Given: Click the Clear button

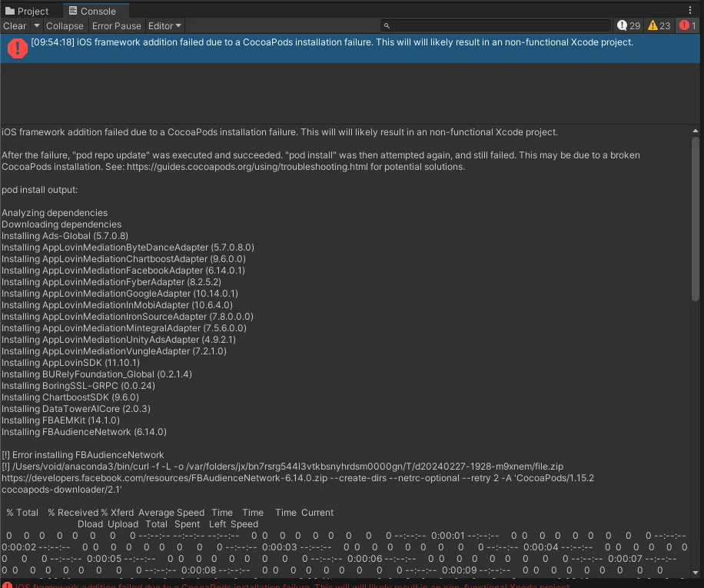Looking at the screenshot, I should click(x=15, y=26).
